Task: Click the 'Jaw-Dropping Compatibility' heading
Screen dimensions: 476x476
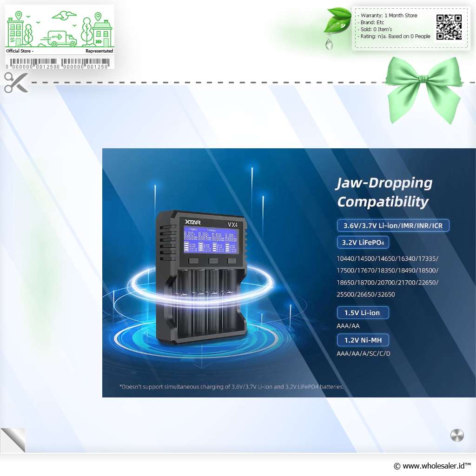Action: click(384, 192)
